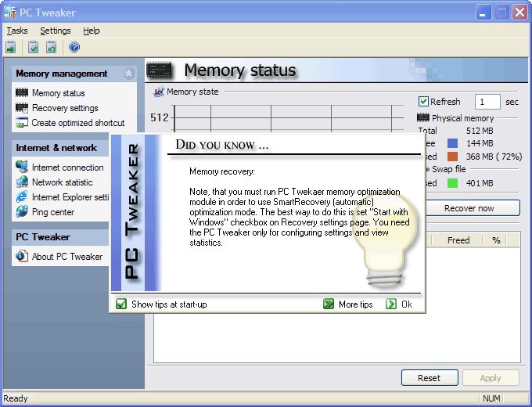
Task: Collapse the Memory management panel
Action: tap(129, 74)
